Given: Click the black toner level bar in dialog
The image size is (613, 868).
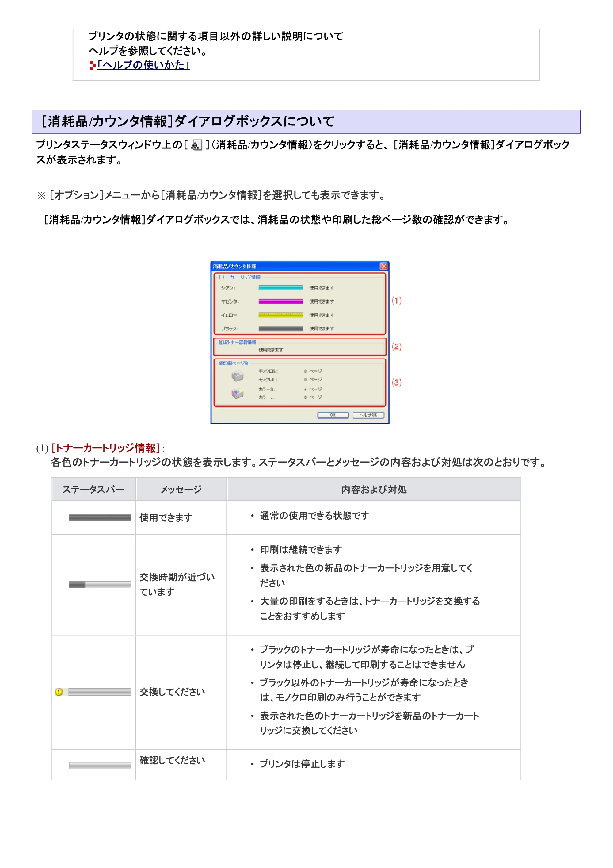Looking at the screenshot, I should click(x=281, y=329).
